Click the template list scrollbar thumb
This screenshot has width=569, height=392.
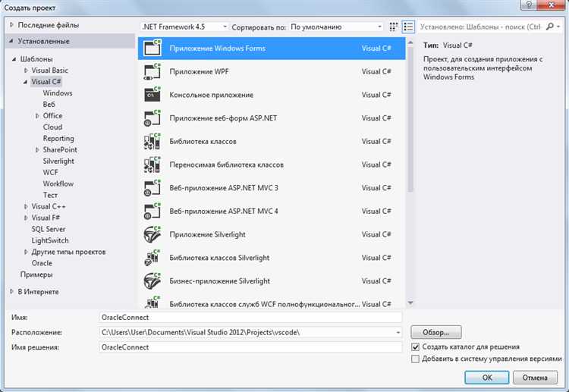pyautogui.click(x=410, y=120)
